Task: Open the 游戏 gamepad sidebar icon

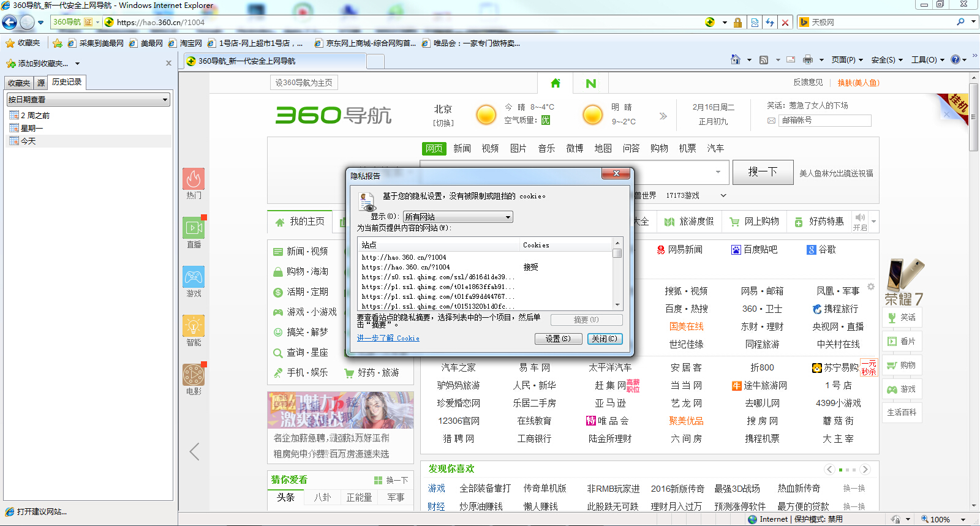Action: (194, 277)
